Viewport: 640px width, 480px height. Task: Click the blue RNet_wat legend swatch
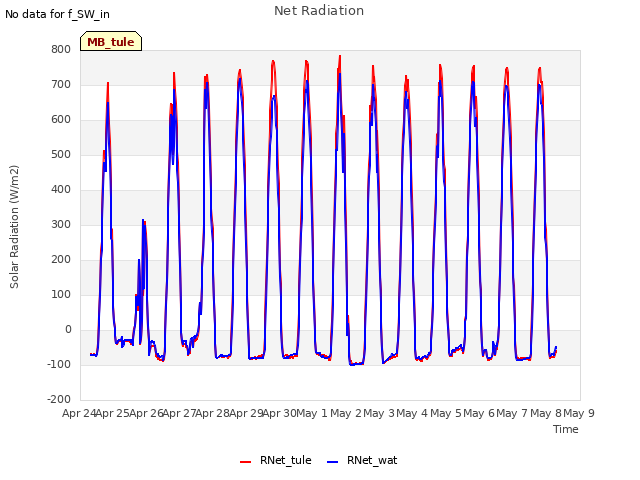click(333, 462)
